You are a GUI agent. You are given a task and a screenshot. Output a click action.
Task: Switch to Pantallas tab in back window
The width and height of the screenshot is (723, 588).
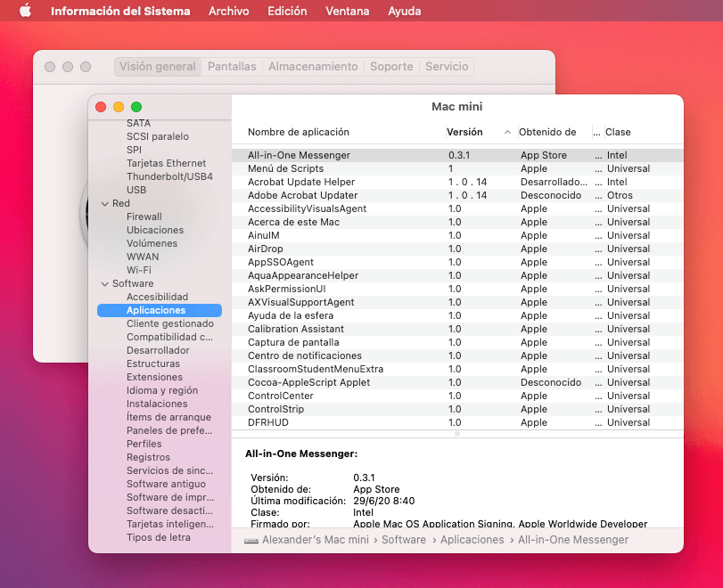click(232, 66)
